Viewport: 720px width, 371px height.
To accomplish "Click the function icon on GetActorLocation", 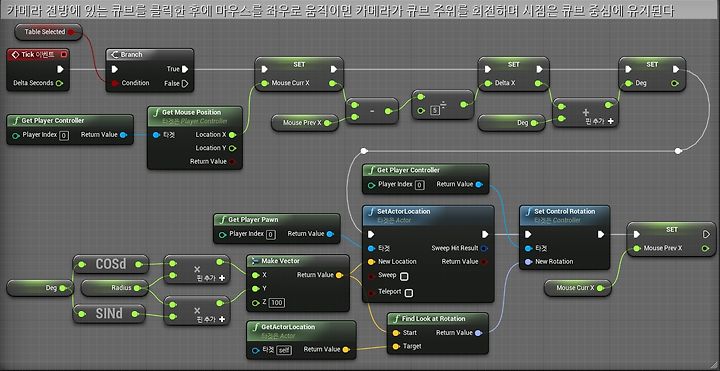I will (256, 327).
